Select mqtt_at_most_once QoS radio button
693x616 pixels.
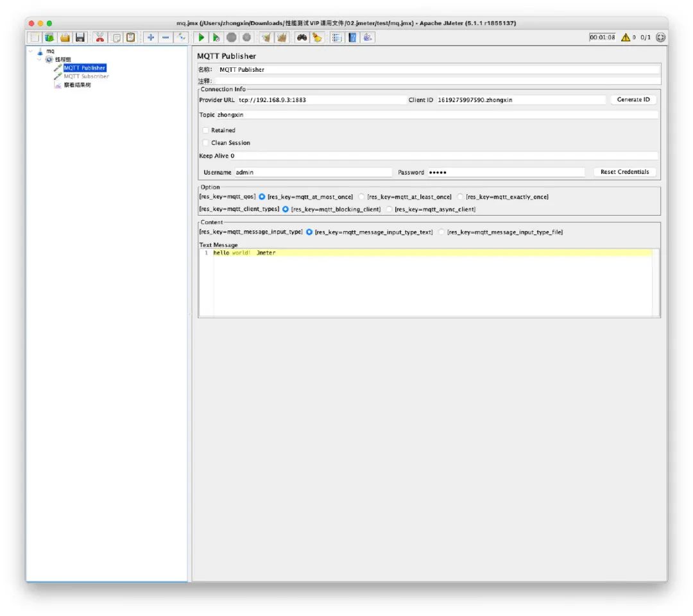(x=262, y=196)
